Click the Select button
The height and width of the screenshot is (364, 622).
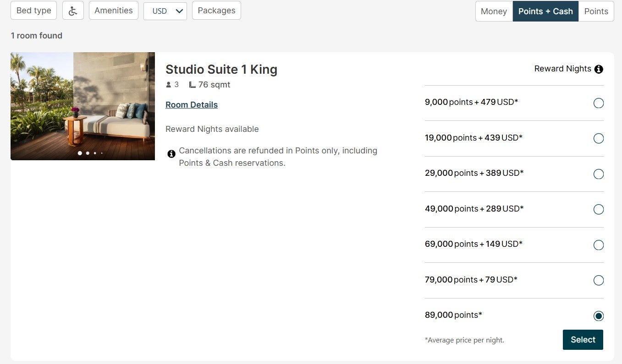point(583,340)
